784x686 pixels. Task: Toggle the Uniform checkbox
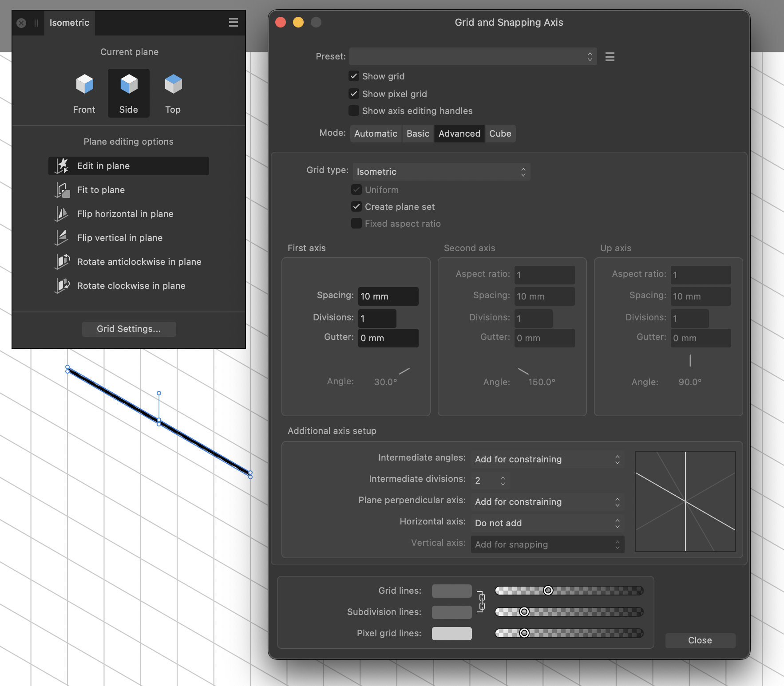[x=356, y=189]
